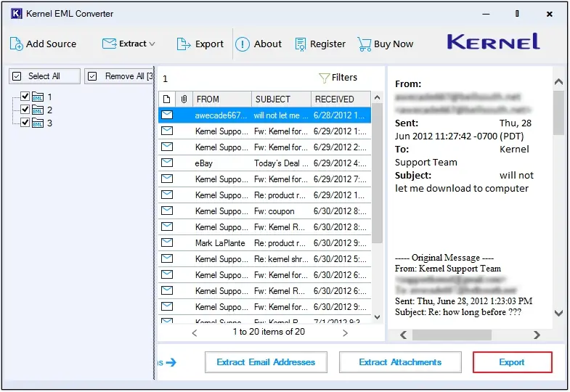The height and width of the screenshot is (392, 570).
Task: Click '1 to 20 items of 20' text
Action: click(269, 332)
